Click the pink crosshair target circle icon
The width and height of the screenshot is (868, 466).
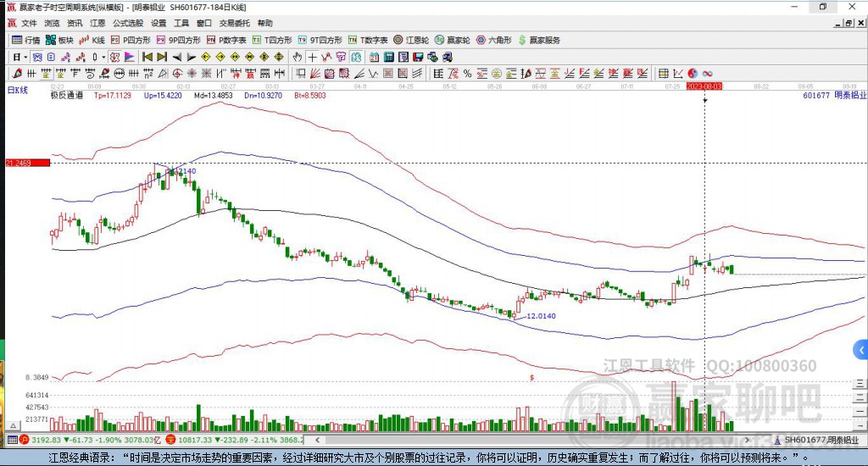coord(177,73)
